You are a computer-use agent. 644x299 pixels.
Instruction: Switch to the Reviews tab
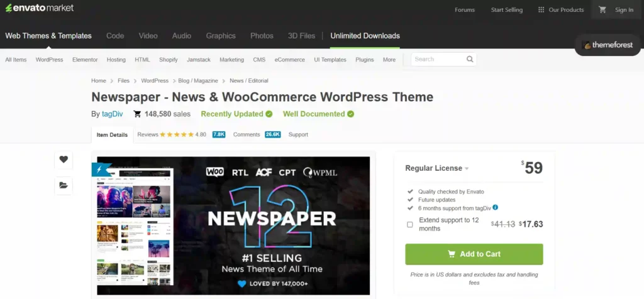point(148,134)
